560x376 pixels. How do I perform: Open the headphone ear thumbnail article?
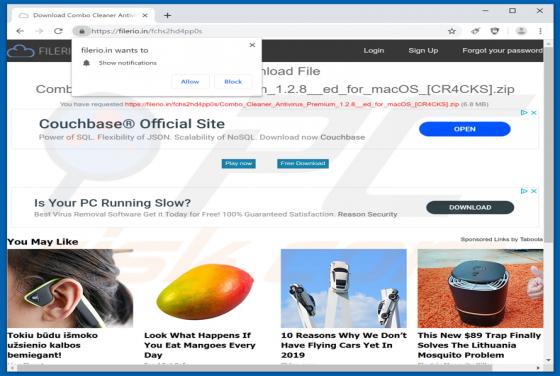(x=70, y=288)
